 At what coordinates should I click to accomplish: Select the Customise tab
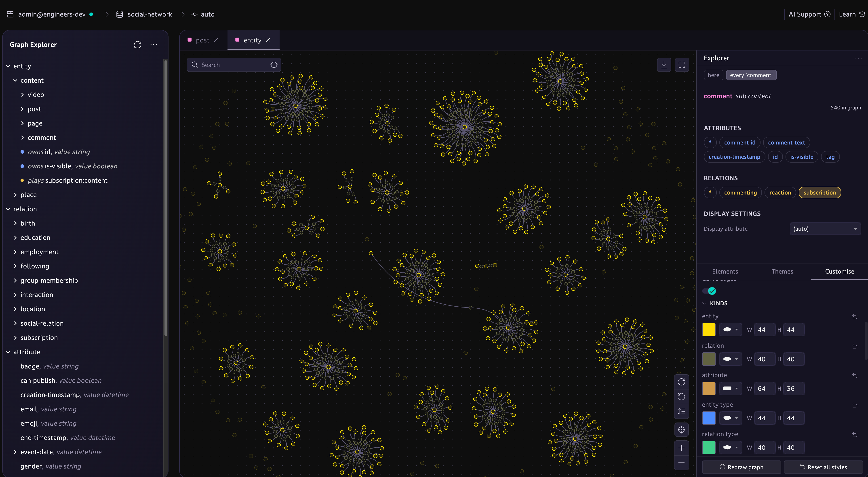coord(839,271)
